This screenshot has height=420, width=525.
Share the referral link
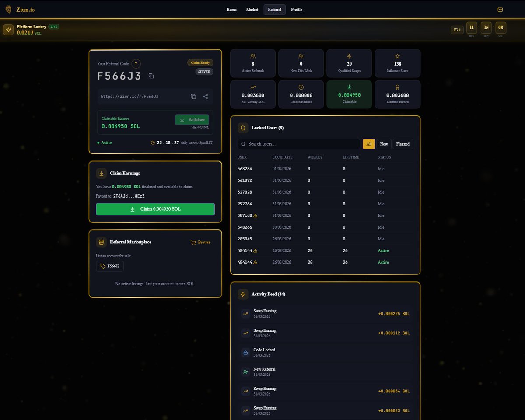pyautogui.click(x=206, y=97)
